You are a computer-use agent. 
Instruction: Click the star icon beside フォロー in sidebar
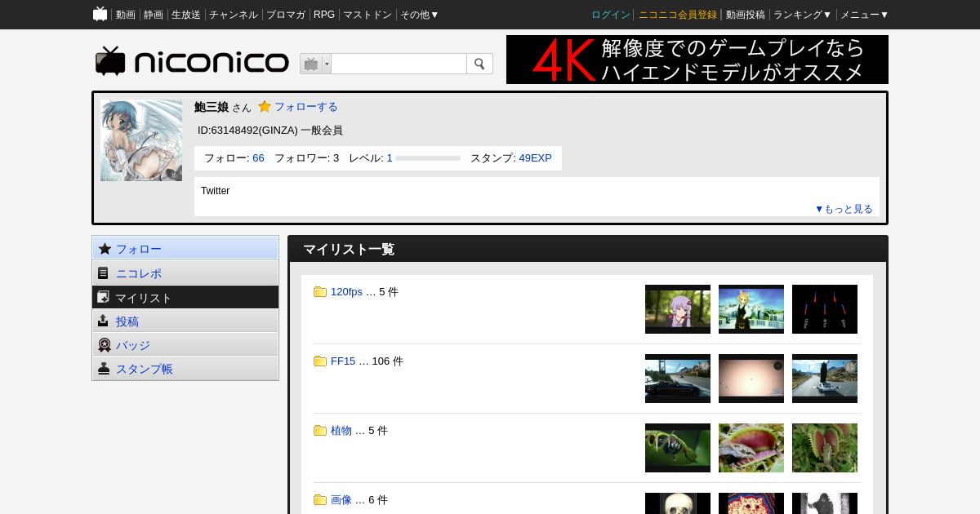[105, 249]
